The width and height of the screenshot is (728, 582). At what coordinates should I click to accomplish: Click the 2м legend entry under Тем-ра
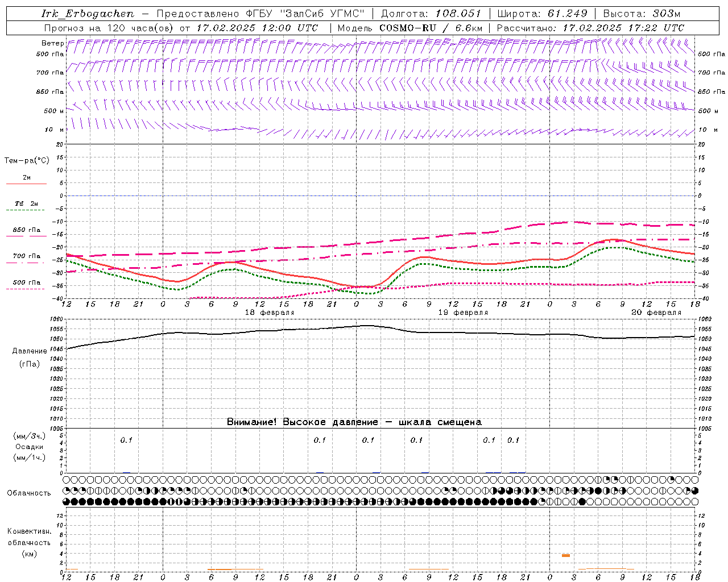tap(27, 177)
